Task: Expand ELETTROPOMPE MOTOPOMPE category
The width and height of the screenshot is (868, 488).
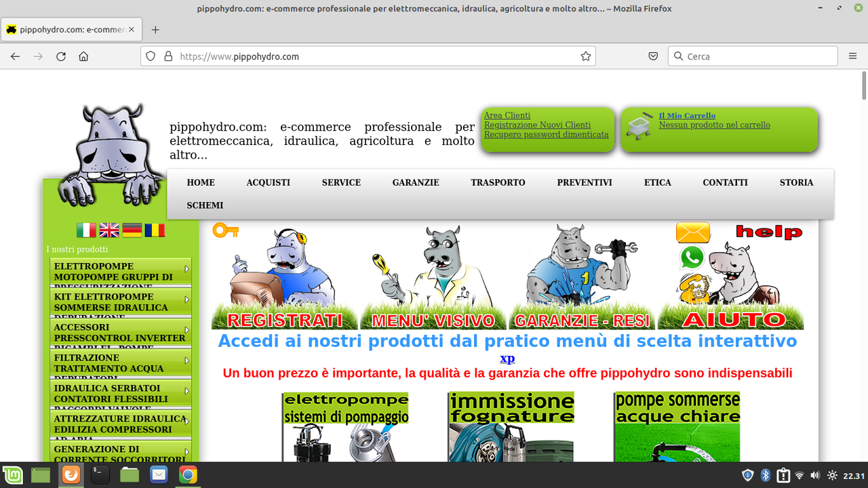Action: click(x=121, y=272)
